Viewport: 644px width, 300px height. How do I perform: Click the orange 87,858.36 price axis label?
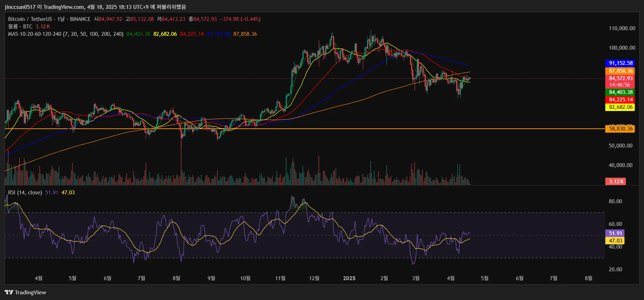point(620,71)
